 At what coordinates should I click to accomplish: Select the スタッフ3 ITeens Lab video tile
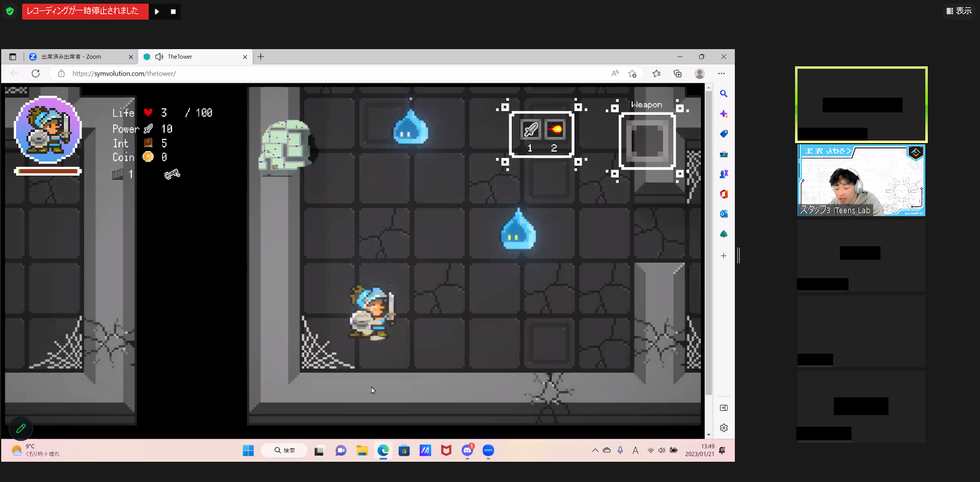click(x=861, y=181)
